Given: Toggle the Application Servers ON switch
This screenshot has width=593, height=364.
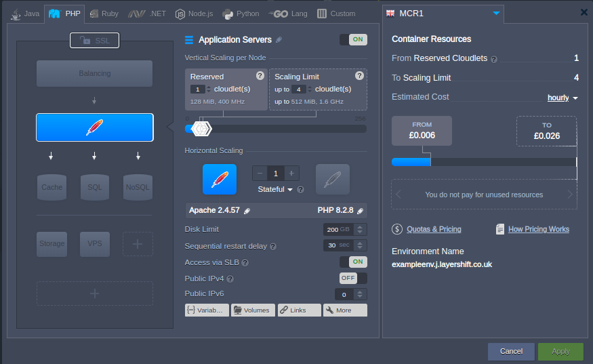Looking at the screenshot, I should [353, 39].
